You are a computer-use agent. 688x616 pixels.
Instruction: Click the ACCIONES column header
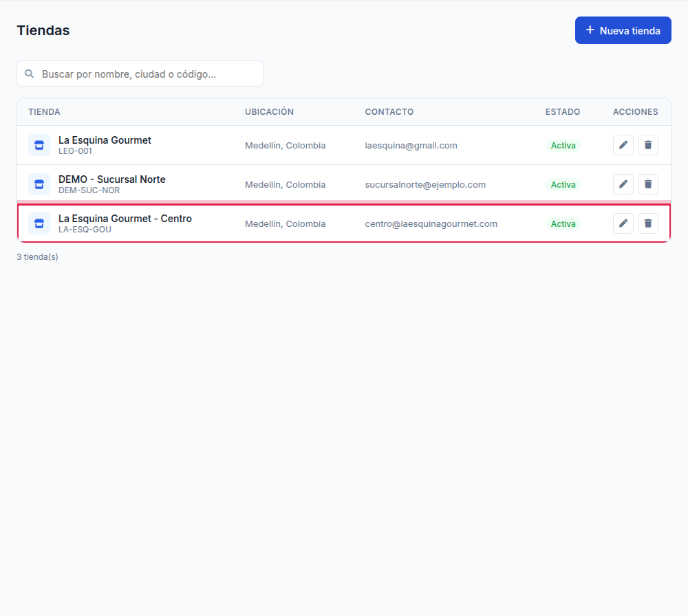635,112
